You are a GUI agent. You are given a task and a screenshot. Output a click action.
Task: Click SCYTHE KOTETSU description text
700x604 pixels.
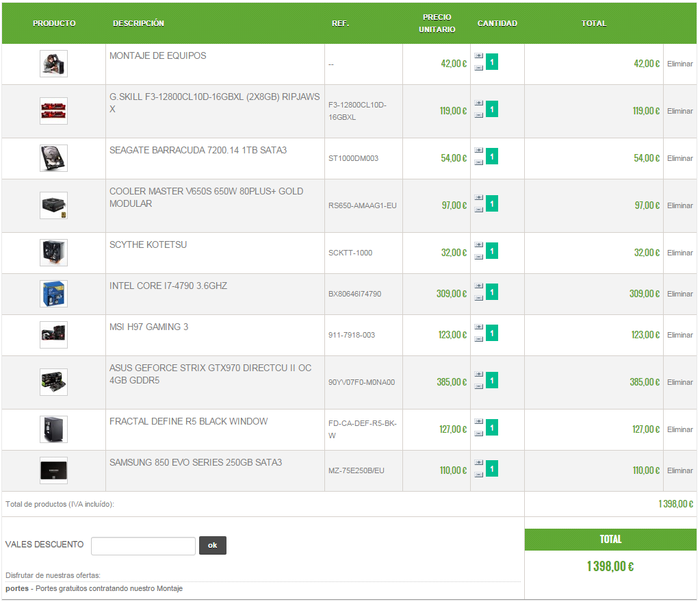(148, 245)
